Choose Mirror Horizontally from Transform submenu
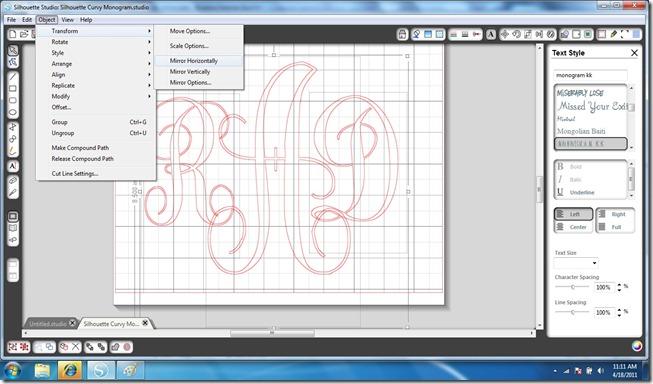The height and width of the screenshot is (384, 653). pyautogui.click(x=199, y=61)
